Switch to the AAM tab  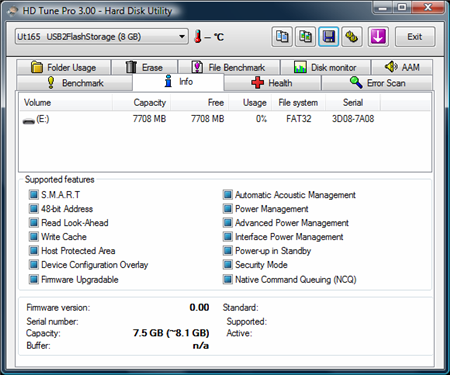click(x=402, y=67)
